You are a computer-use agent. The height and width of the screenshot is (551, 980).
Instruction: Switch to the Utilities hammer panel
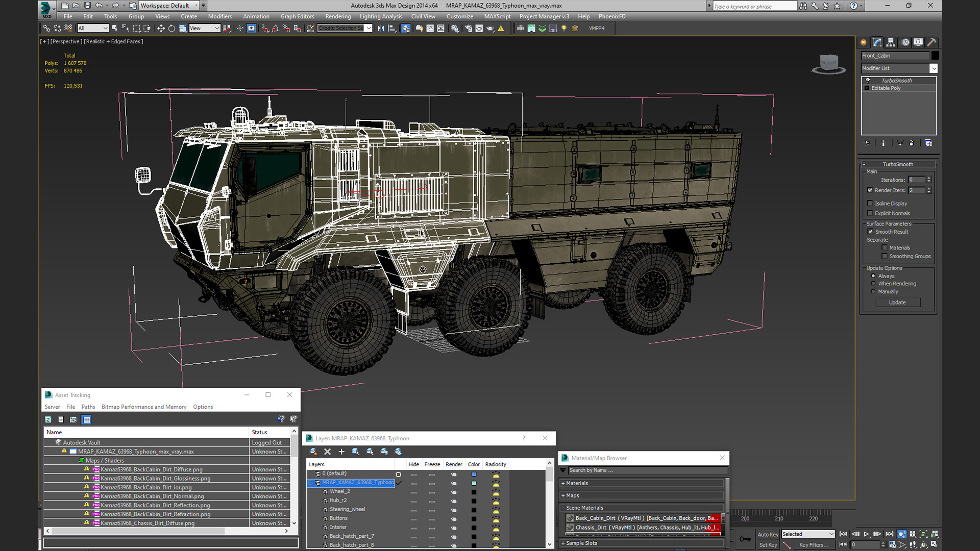(x=932, y=42)
